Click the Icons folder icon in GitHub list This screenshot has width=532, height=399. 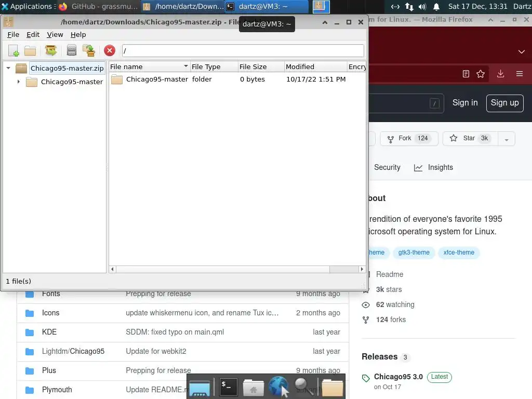point(30,313)
